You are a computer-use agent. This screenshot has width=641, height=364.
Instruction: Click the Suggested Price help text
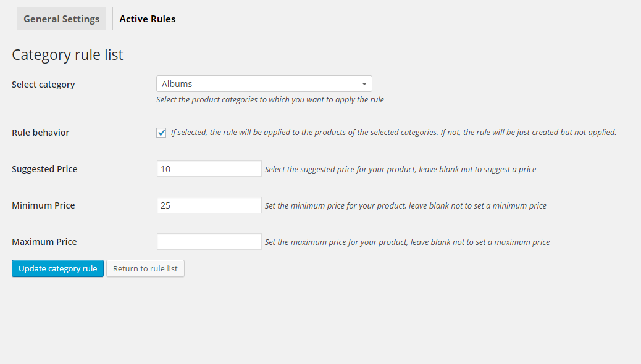tap(400, 170)
